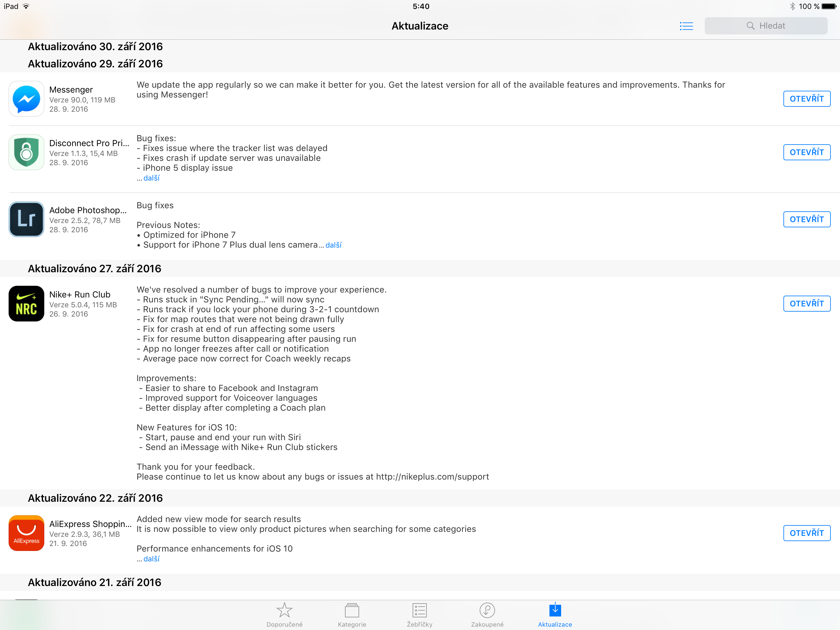The height and width of the screenshot is (630, 840).
Task: Tap the 5:40 clock in status bar
Action: [421, 6]
